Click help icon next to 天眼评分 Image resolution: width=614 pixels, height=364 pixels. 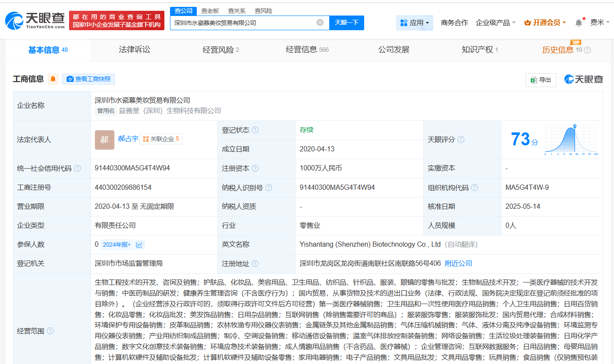point(461,139)
